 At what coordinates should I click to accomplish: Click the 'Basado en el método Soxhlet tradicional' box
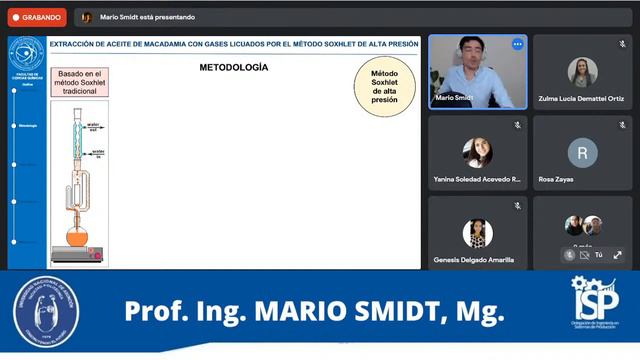tap(80, 82)
